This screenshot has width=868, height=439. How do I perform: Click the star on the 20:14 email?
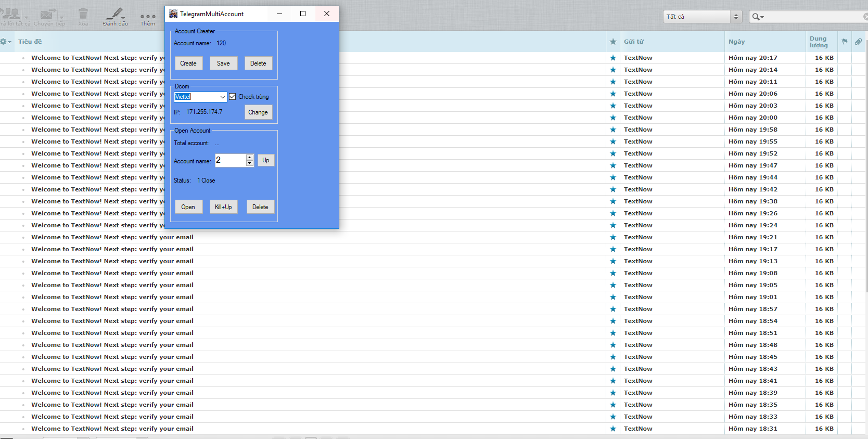coord(613,70)
